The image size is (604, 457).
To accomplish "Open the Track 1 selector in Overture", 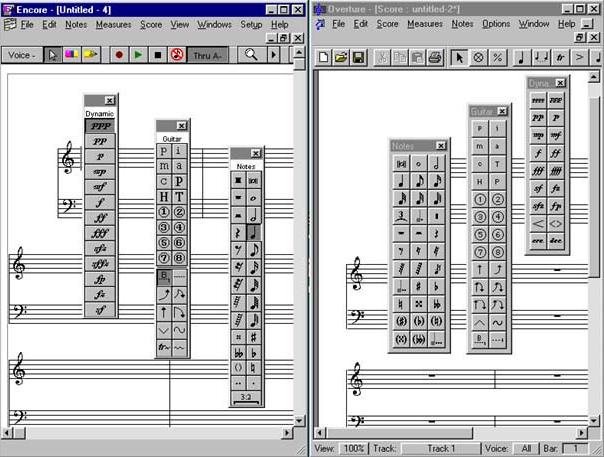I will click(x=441, y=449).
